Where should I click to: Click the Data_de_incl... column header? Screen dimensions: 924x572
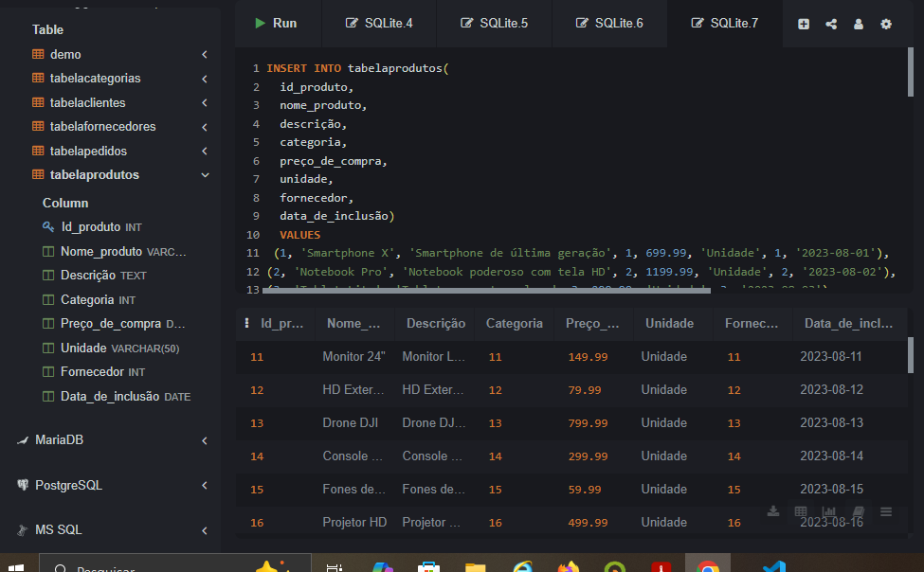coord(848,323)
